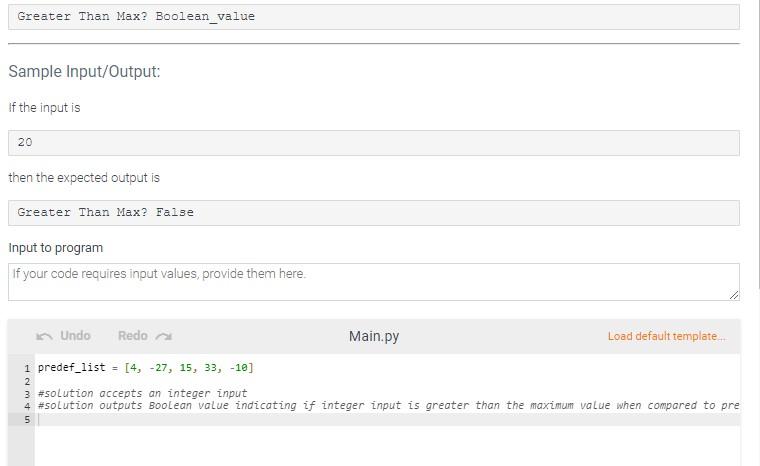The width and height of the screenshot is (760, 466).
Task: Click the Redo arrow icon
Action: (x=164, y=336)
